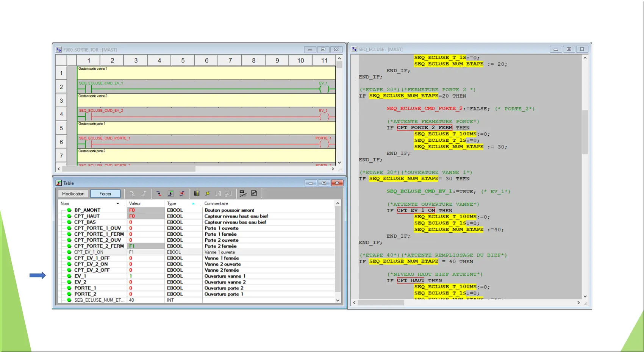Click ladder horizontal scrollbar left arrow
Image resolution: width=644 pixels, height=352 pixels.
pyautogui.click(x=59, y=169)
